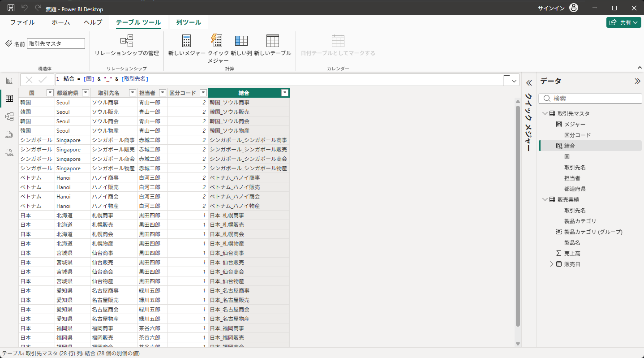
Task: Select メジャー field in 取引先マスタ
Action: tap(575, 124)
